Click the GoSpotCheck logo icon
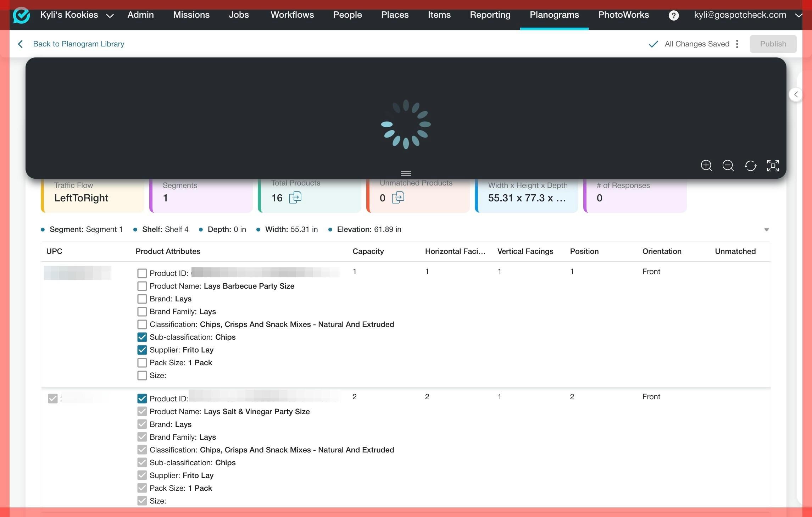This screenshot has width=812, height=517. (x=21, y=15)
